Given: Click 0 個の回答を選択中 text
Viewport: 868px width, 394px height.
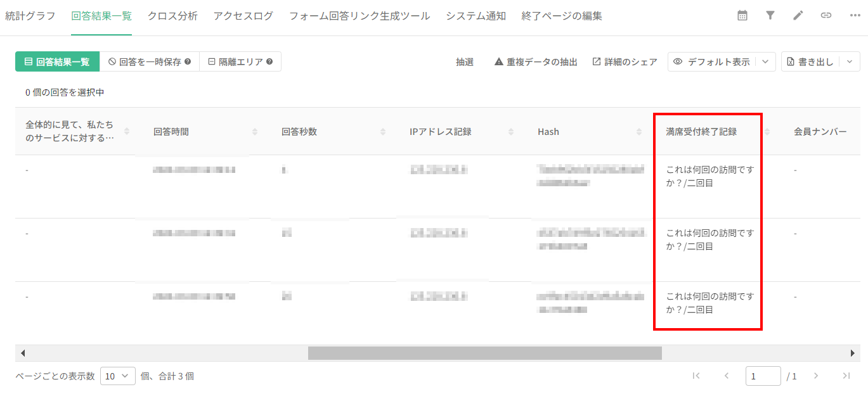Looking at the screenshot, I should click(65, 92).
